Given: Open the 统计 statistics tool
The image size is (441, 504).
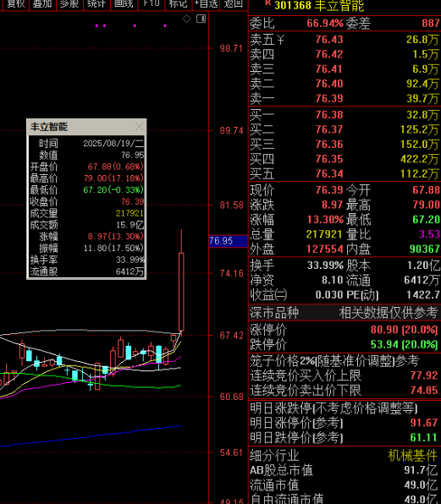Looking at the screenshot, I should click(96, 4).
